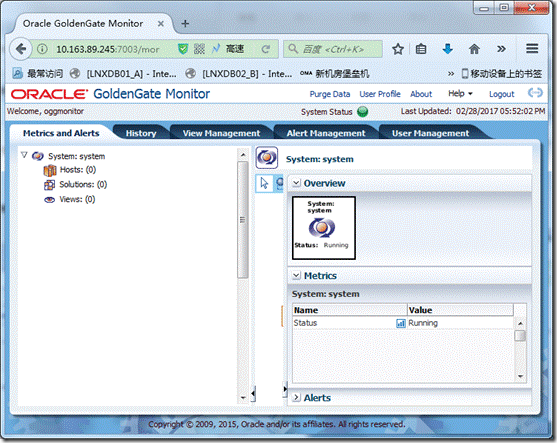The height and width of the screenshot is (443, 557).
Task: Click the System: system overview thumbnail
Action: tap(324, 228)
